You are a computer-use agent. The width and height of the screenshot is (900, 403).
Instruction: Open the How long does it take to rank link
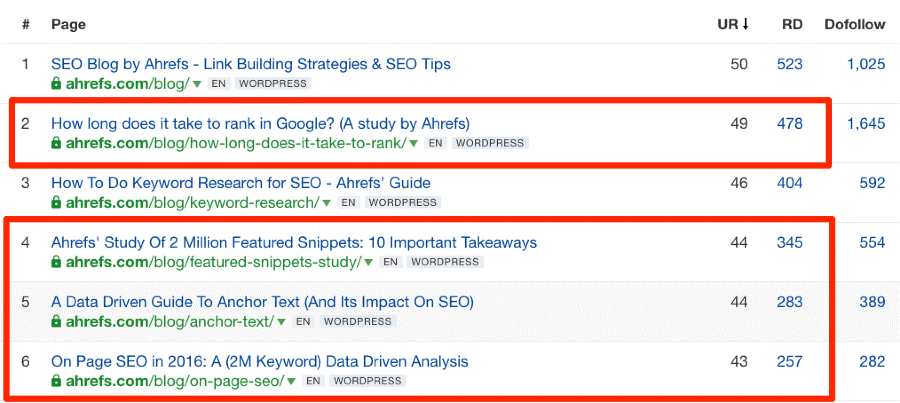(260, 123)
